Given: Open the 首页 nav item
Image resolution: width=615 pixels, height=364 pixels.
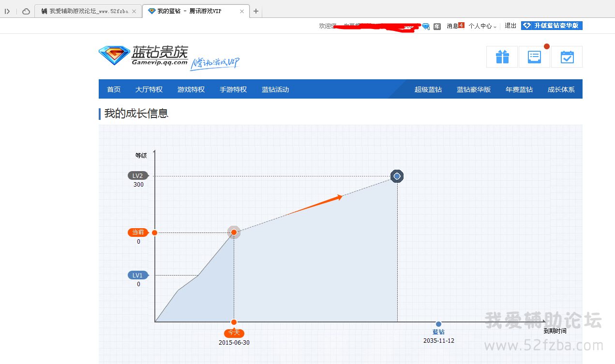Looking at the screenshot, I should click(114, 89).
